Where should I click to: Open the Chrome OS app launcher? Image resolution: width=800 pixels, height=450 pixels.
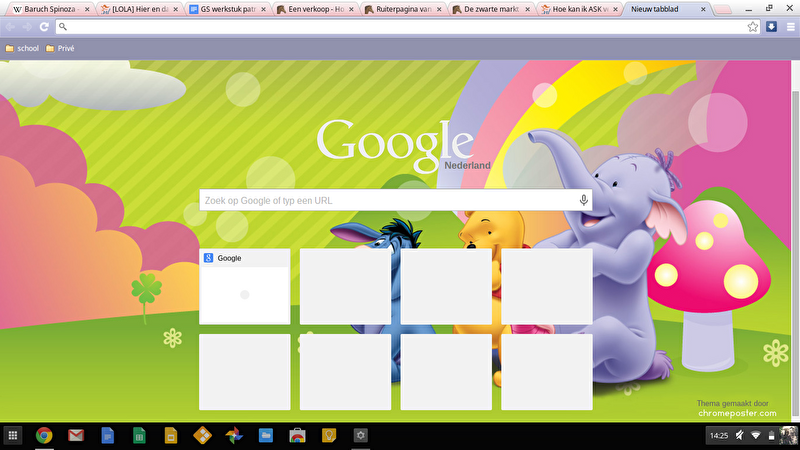click(13, 435)
